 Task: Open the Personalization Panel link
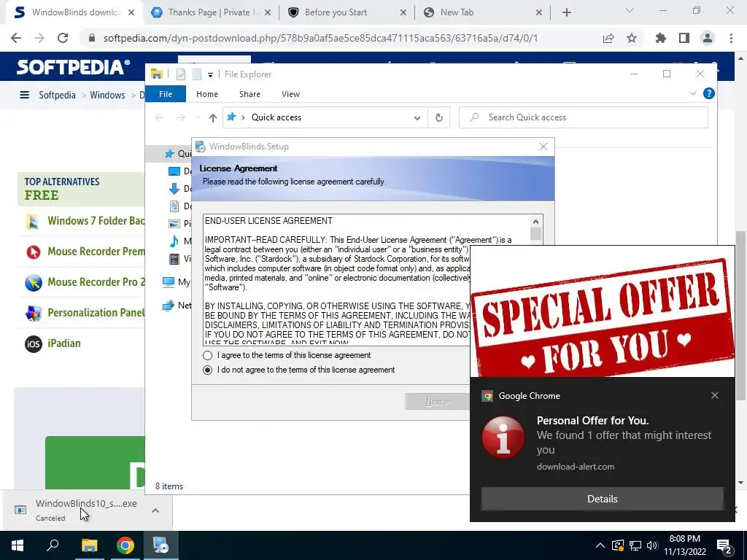pos(96,313)
